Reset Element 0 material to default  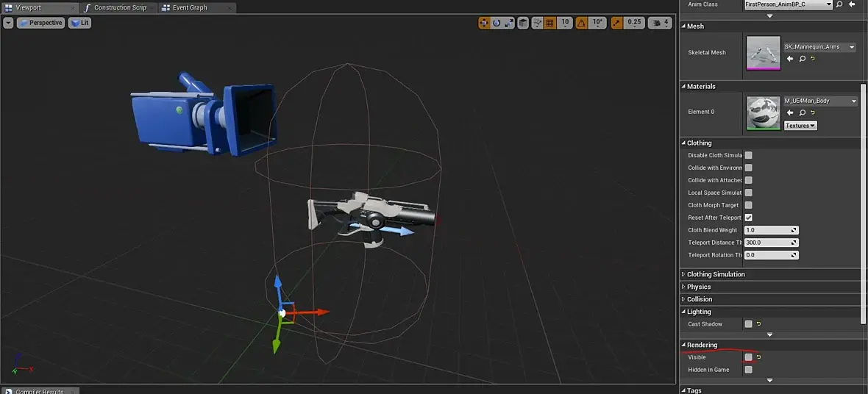click(x=813, y=113)
